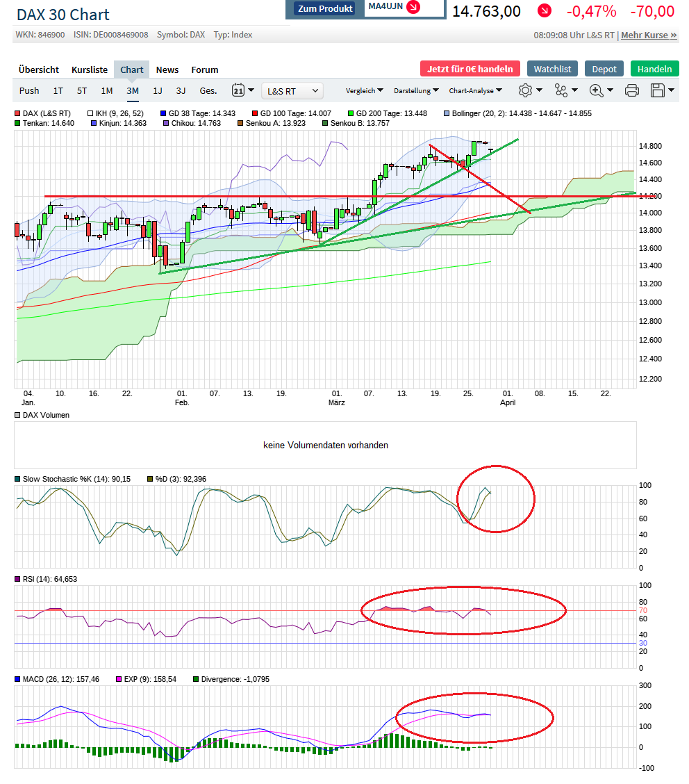Click the zoom magnifier icon
This screenshot has height=784, width=689.
[596, 90]
